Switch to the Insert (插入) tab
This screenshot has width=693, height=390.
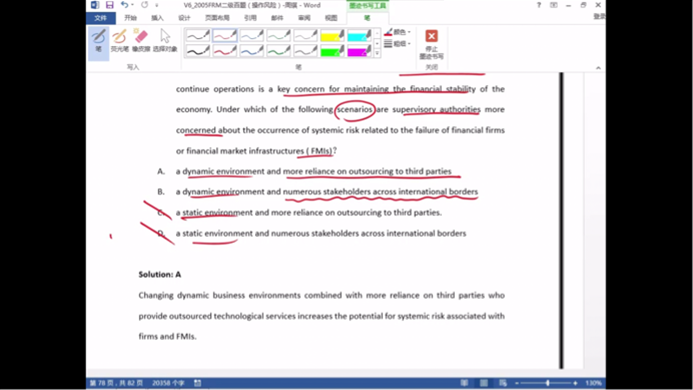click(x=157, y=18)
